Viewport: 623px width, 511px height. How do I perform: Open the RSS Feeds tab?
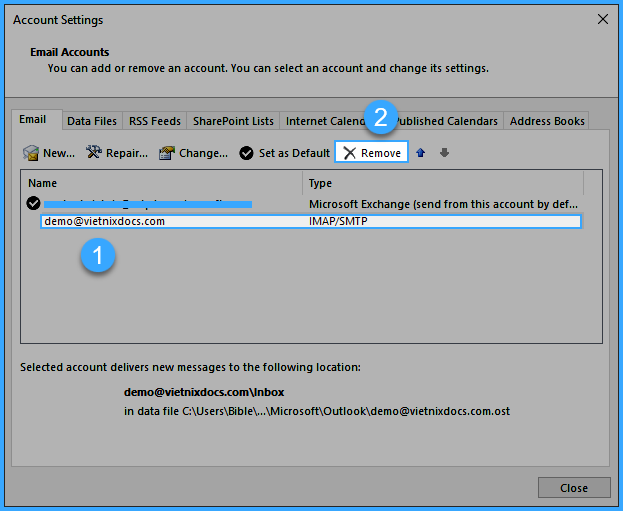pyautogui.click(x=155, y=121)
